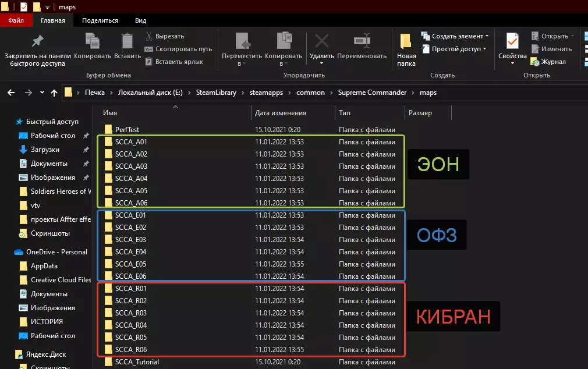
Task: Create a Новая папка
Action: [x=406, y=49]
